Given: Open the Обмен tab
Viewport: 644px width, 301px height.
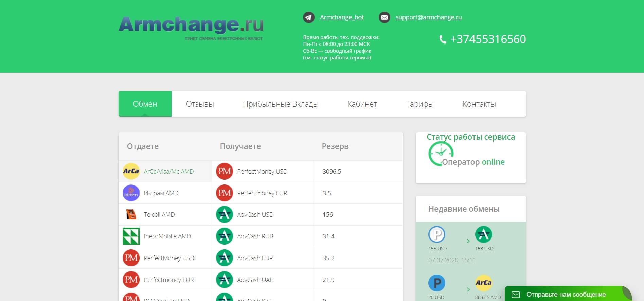Looking at the screenshot, I should click(x=145, y=104).
